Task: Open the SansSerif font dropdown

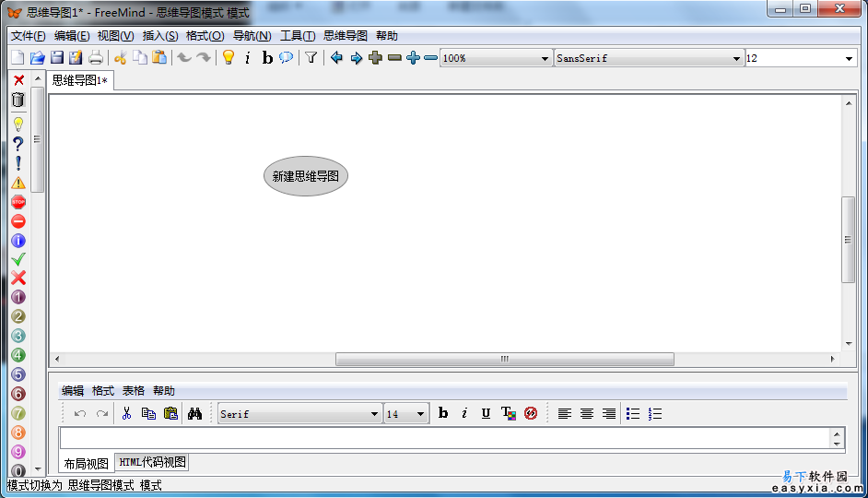Action: [736, 58]
